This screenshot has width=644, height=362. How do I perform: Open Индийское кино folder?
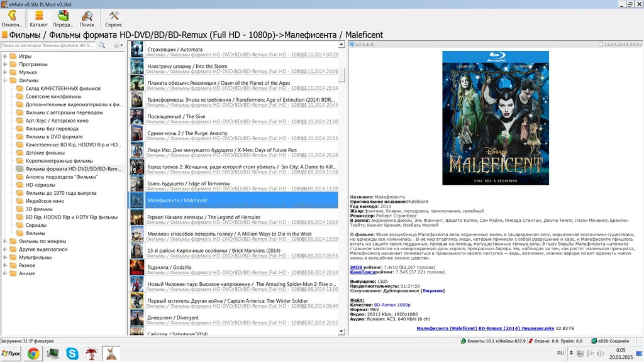(x=41, y=201)
